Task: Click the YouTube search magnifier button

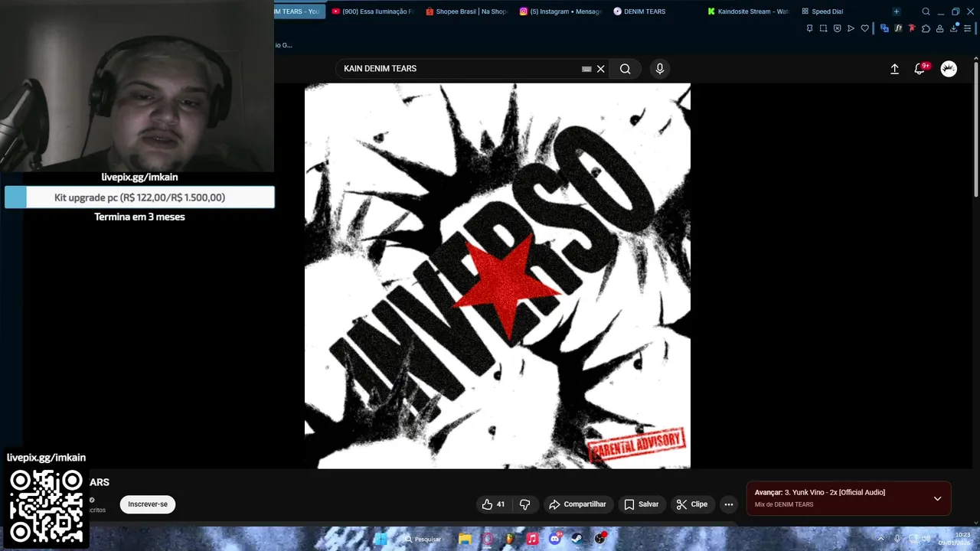Action: point(626,69)
